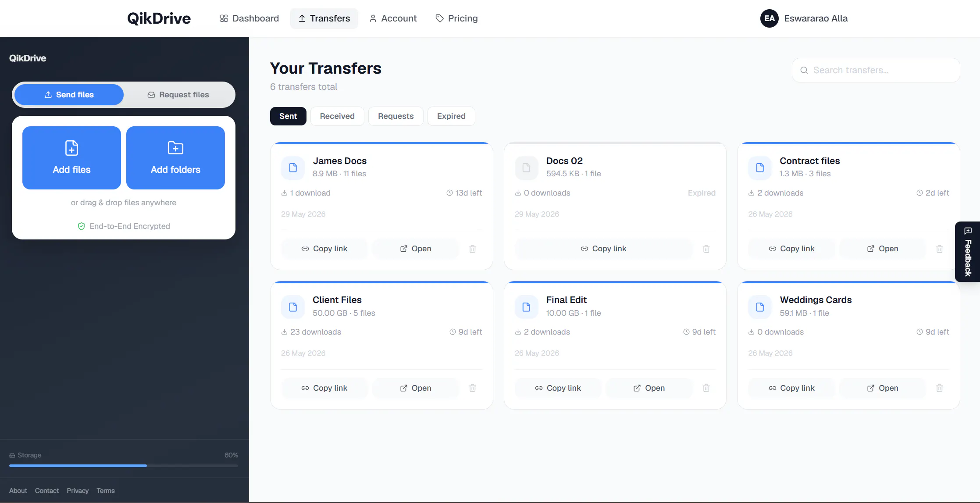Click the Contract files document icon

(760, 168)
